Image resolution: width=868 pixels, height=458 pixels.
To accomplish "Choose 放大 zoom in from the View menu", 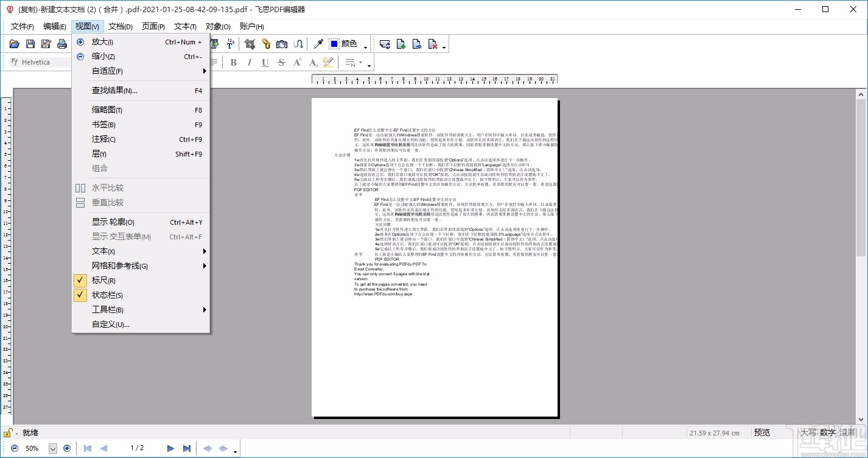I will pos(141,42).
